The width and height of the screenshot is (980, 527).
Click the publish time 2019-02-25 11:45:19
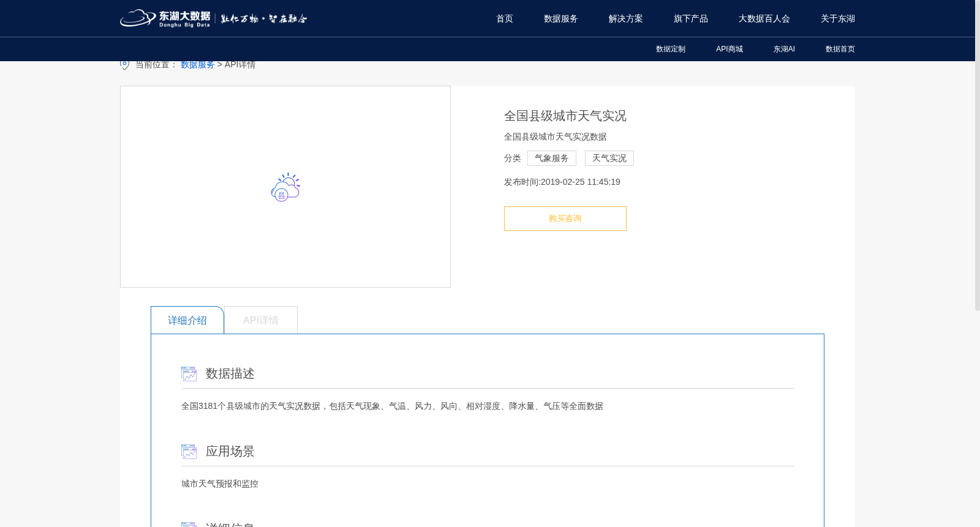(581, 182)
